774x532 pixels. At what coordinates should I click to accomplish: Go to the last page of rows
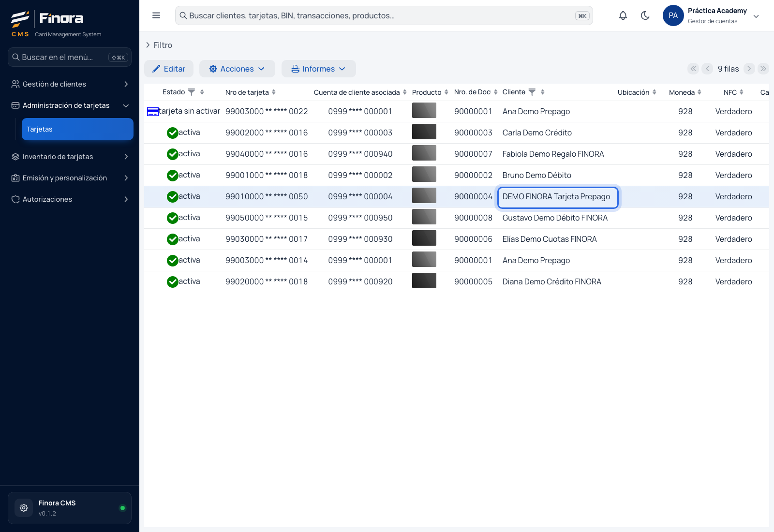coord(763,69)
